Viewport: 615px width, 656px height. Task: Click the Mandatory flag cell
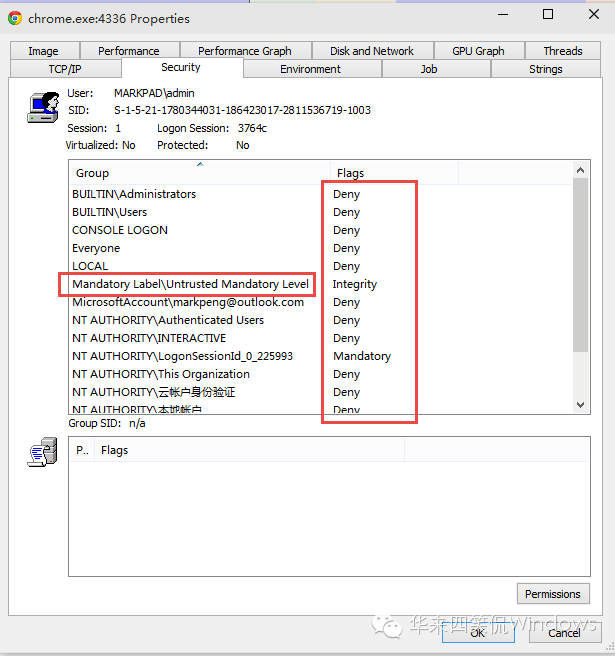pyautogui.click(x=362, y=356)
